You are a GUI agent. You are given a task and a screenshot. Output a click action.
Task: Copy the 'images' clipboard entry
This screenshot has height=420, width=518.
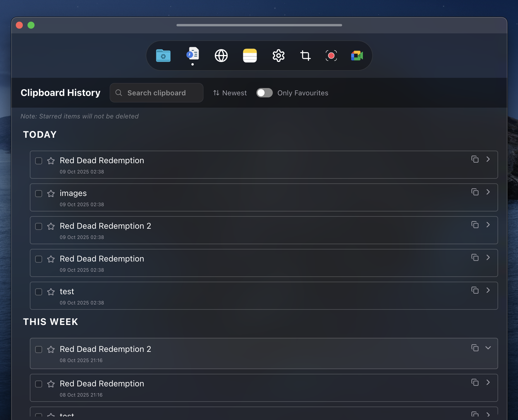tap(475, 192)
